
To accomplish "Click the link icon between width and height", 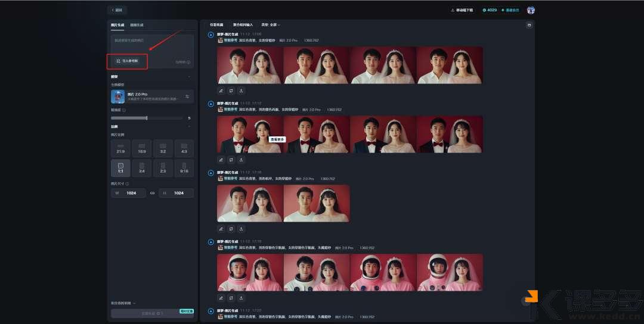I will click(x=152, y=193).
